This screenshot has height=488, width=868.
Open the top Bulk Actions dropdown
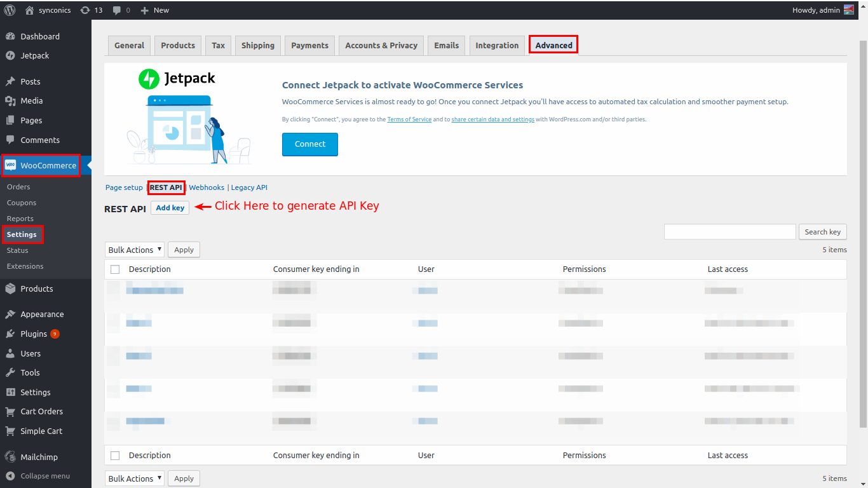click(x=134, y=250)
